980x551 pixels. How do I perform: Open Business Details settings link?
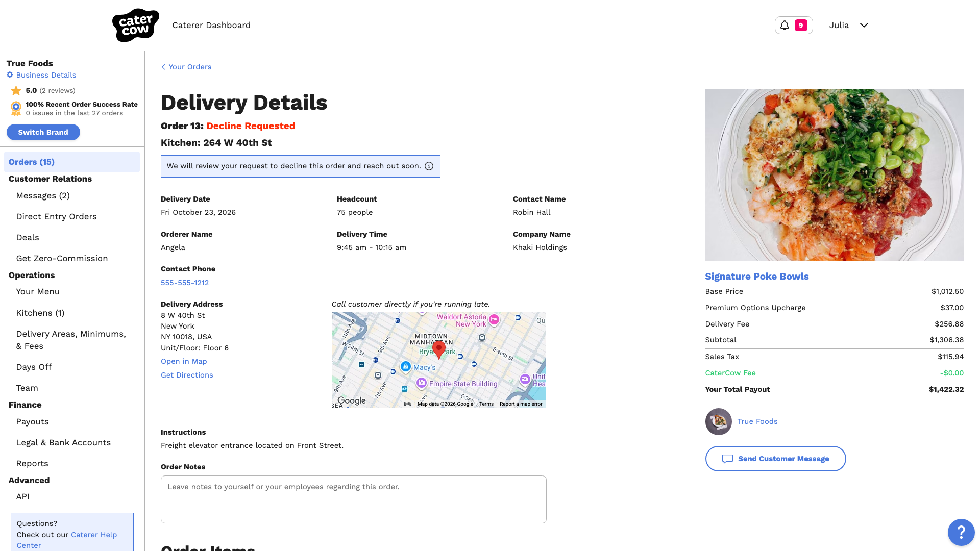point(41,75)
